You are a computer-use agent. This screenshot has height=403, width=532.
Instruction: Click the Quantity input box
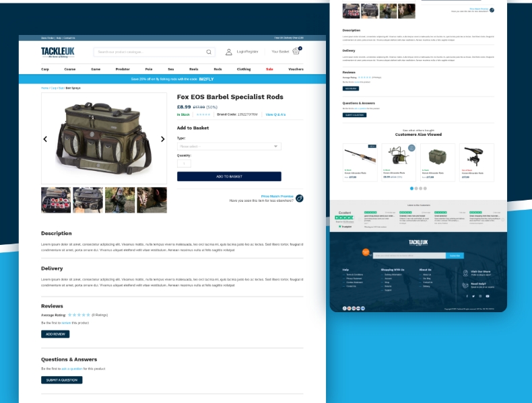click(x=184, y=163)
